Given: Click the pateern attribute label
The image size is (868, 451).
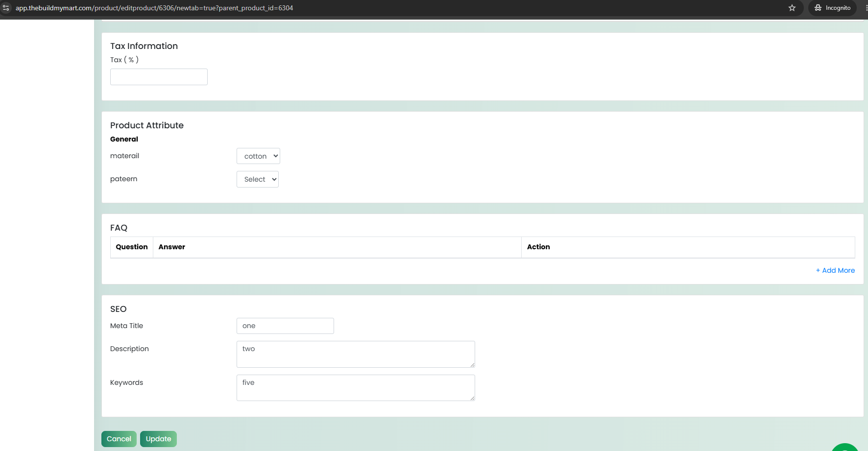Looking at the screenshot, I should coord(123,179).
